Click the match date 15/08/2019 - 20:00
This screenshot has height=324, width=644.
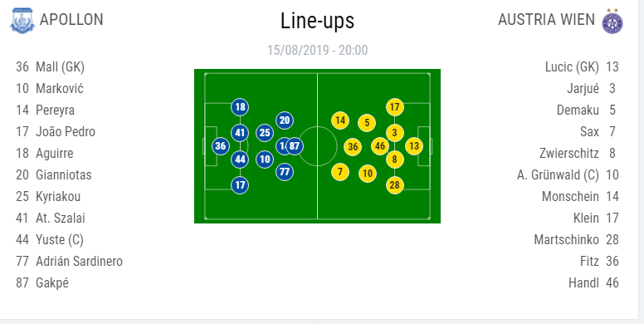coord(318,50)
